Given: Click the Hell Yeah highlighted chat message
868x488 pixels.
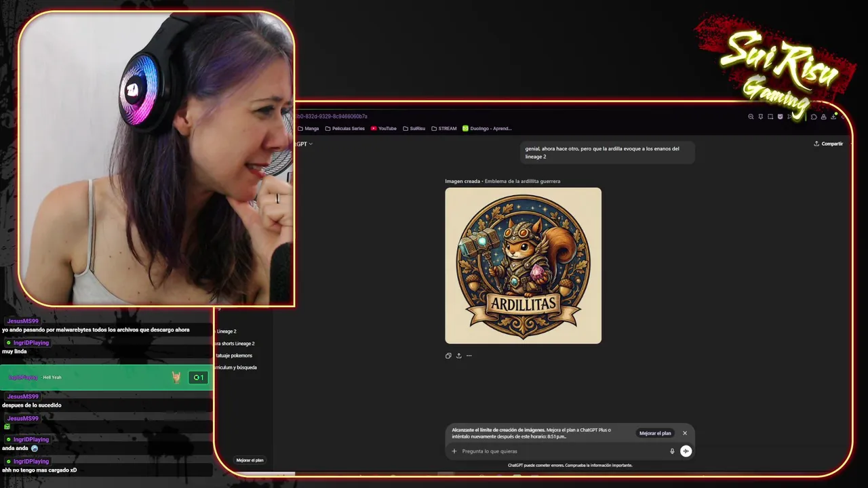Looking at the screenshot, I should click(x=106, y=378).
